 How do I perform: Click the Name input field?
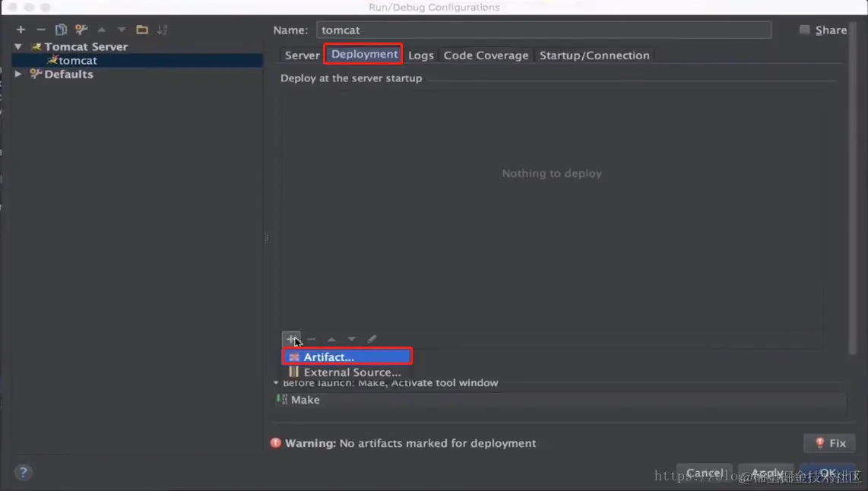point(543,30)
